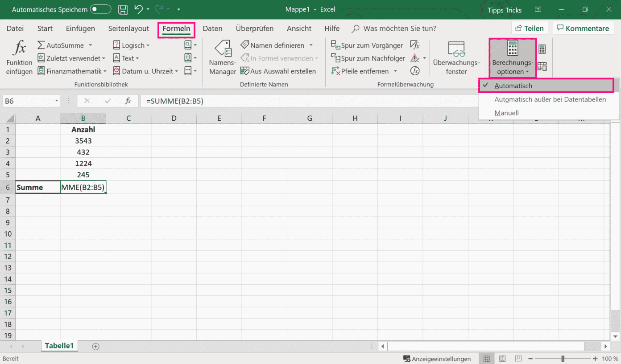Image resolution: width=621 pixels, height=364 pixels.
Task: Click the undo arrow icon
Action: [x=138, y=9]
